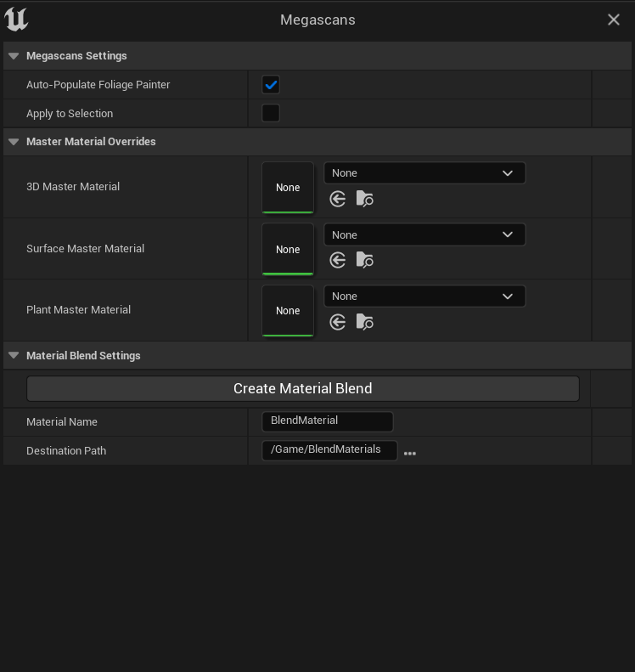Edit the Destination Path field /Game/BlendMaterials
This screenshot has height=672, width=635.
coord(329,450)
